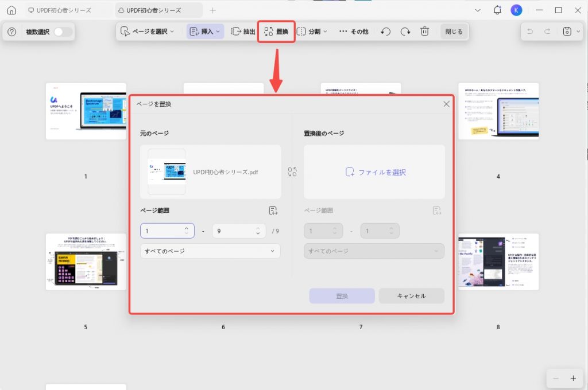
Task: Add a new tab with plus
Action: pos(212,10)
